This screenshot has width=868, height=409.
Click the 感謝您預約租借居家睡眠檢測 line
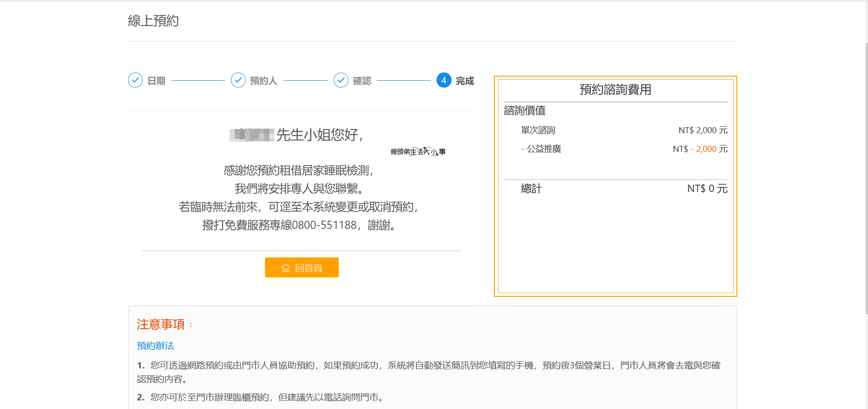click(298, 171)
